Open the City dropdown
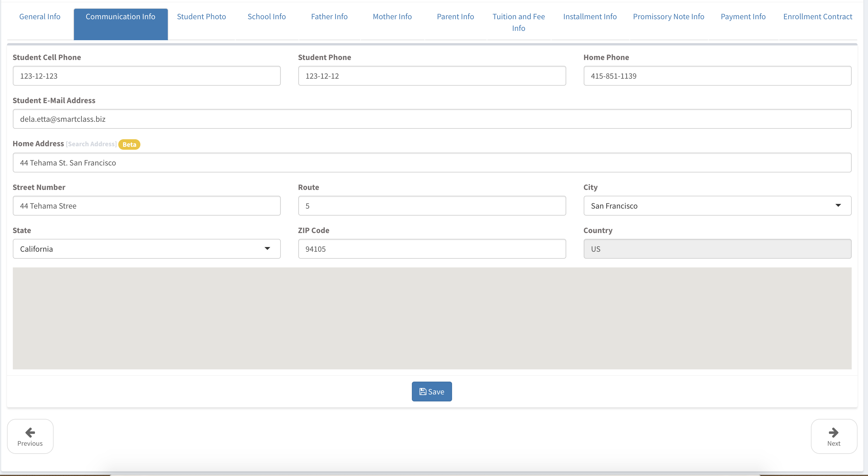The image size is (868, 476). point(717,206)
